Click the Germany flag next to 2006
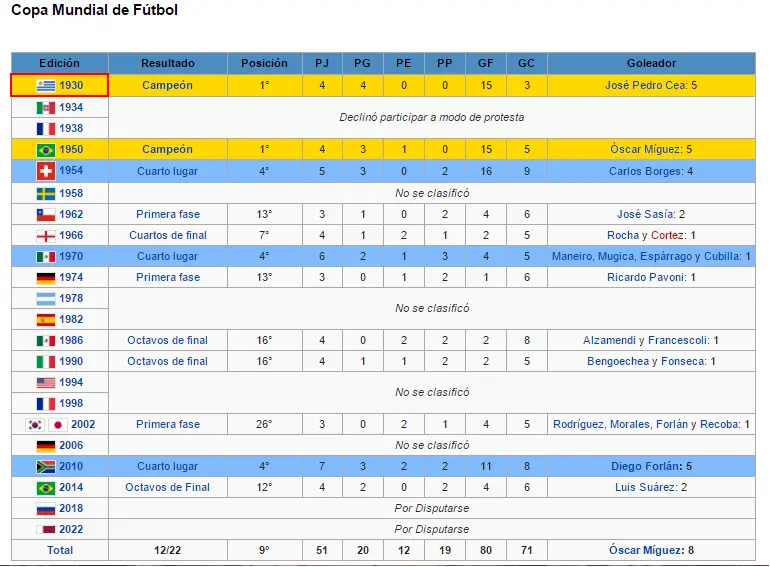 pos(46,446)
